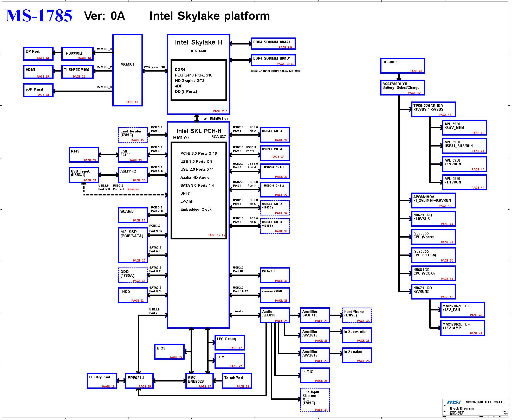
Task: Select the ODD (1785A) block
Action: [x=133, y=275]
